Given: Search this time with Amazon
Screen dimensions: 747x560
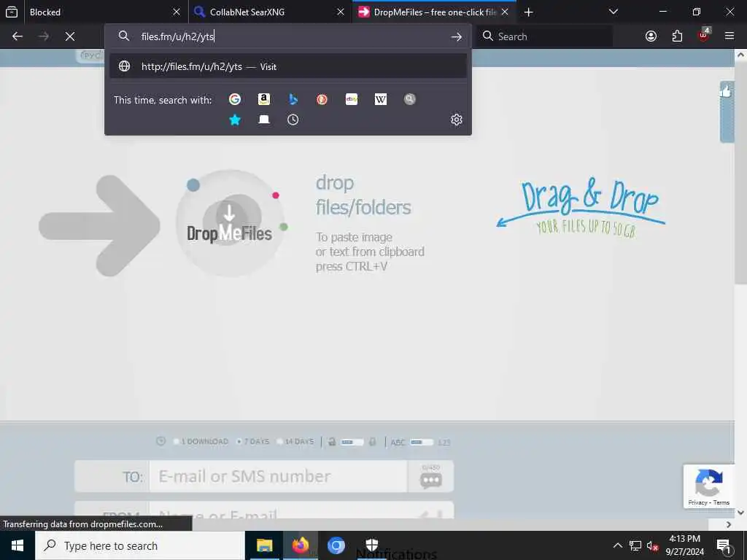Looking at the screenshot, I should tap(264, 99).
